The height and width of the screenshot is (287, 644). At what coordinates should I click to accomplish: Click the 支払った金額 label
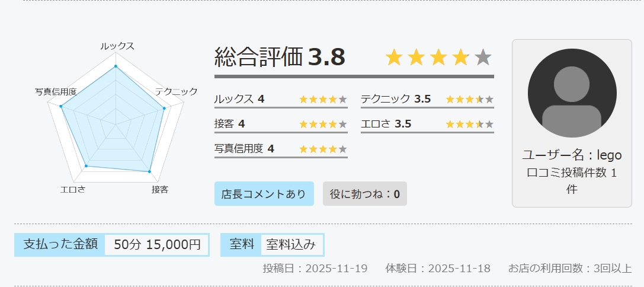click(x=60, y=244)
